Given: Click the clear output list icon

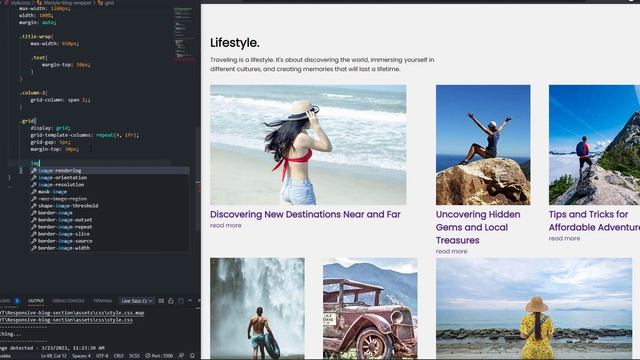Looking at the screenshot, I should pyautogui.click(x=161, y=301).
